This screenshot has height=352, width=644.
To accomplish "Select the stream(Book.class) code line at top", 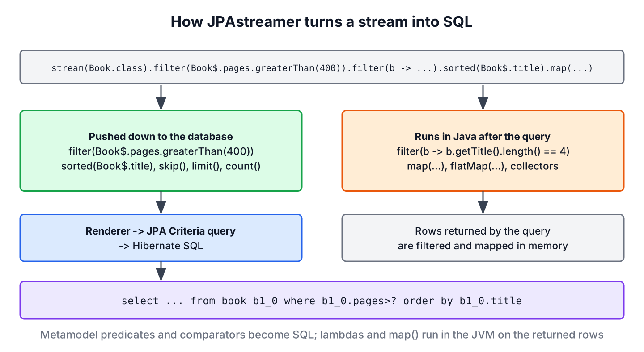I will coord(322,68).
